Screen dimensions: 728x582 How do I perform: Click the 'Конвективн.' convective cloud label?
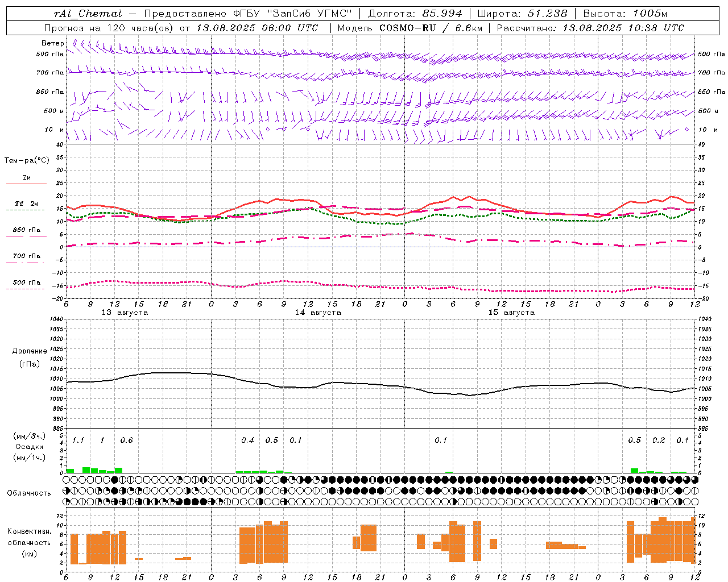[x=30, y=531]
